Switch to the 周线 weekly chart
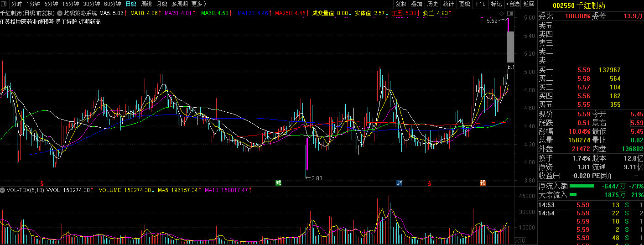Image resolution: width=644 pixels, height=245 pixels. click(x=146, y=4)
